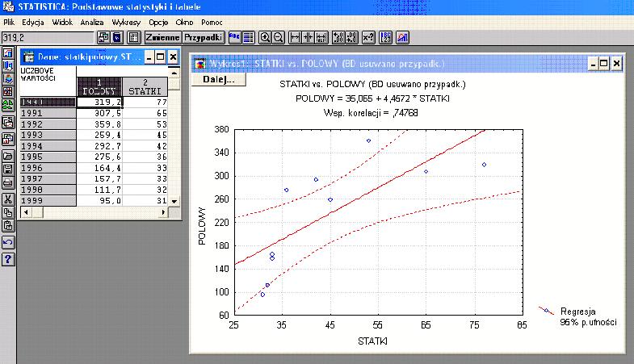Viewport: 634px width, 364px height.
Task: Click the box plot sidebar icon
Action: 8,66
